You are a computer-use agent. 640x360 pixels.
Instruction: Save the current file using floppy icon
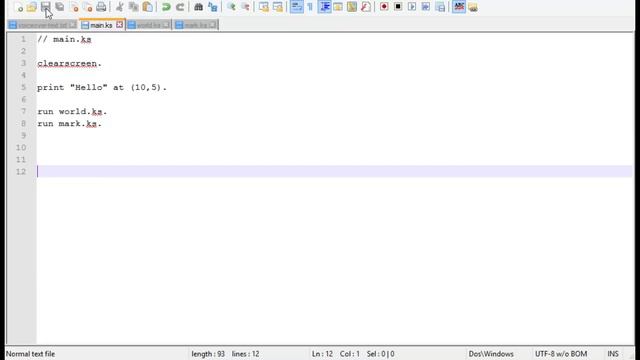point(46,7)
